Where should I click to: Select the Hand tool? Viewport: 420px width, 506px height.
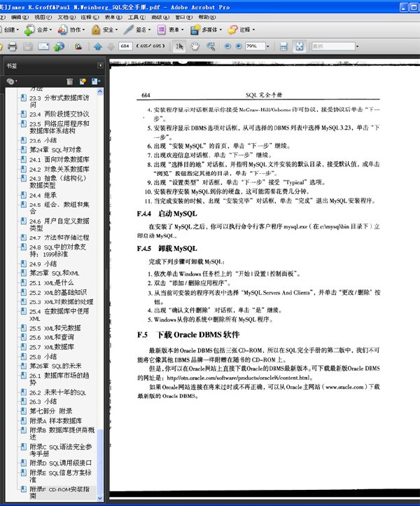coord(195,46)
